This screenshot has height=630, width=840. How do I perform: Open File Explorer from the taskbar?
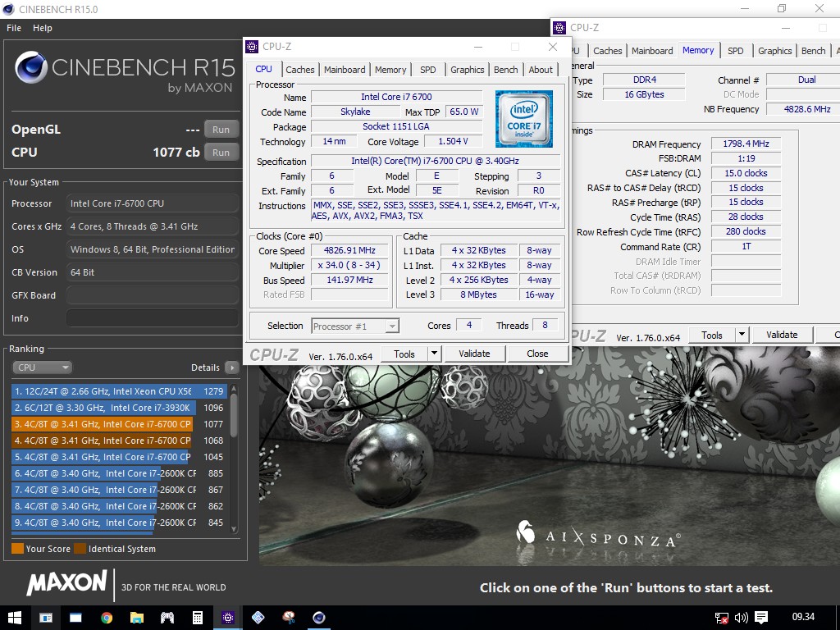click(137, 618)
